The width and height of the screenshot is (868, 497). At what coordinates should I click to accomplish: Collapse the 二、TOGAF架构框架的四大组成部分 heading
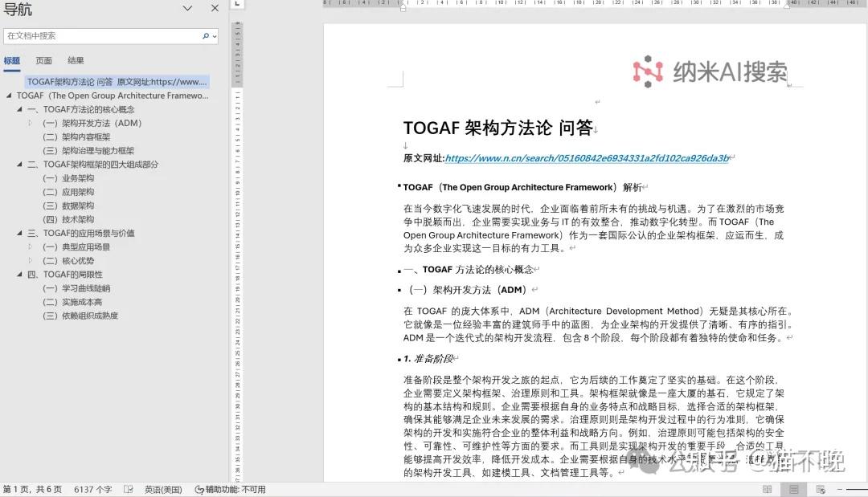[20, 164]
